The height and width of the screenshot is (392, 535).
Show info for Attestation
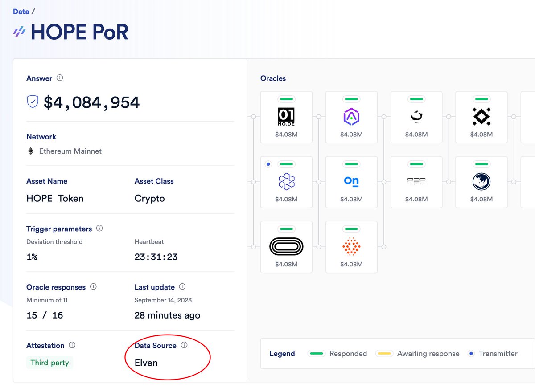point(72,345)
